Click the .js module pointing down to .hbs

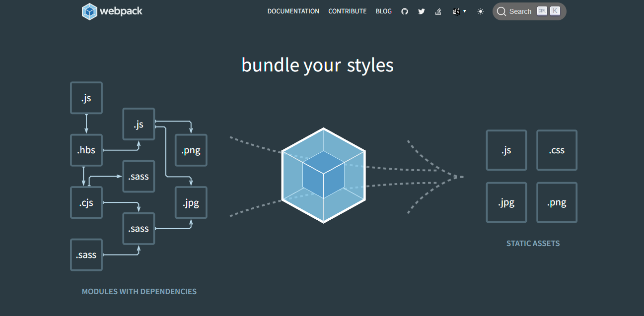pyautogui.click(x=86, y=98)
